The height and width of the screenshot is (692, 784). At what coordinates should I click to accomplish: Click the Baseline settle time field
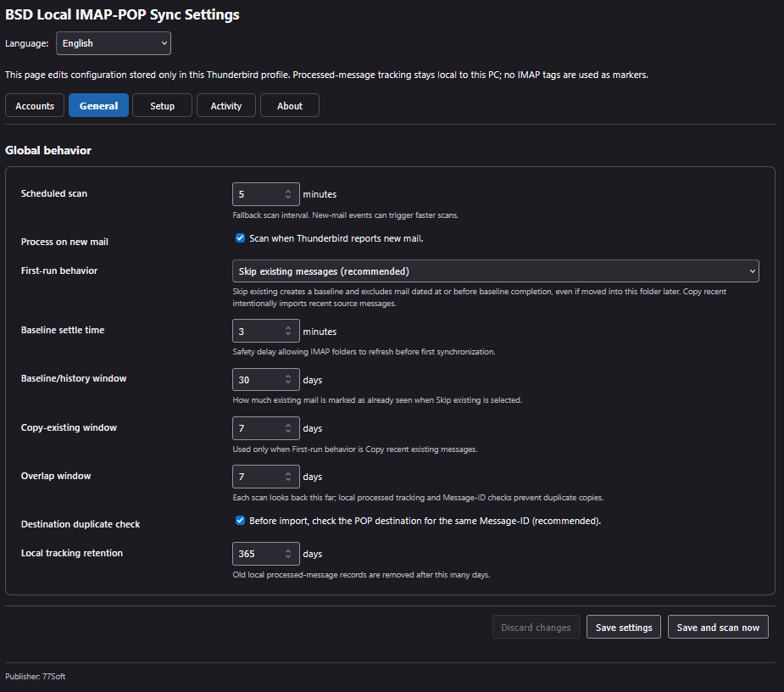pyautogui.click(x=266, y=332)
